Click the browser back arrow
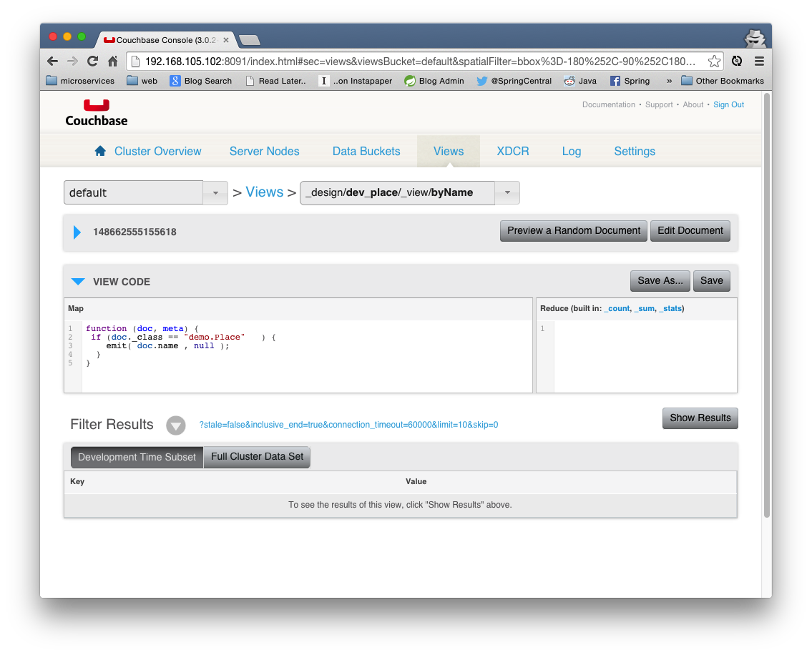The width and height of the screenshot is (812, 655). (x=52, y=61)
